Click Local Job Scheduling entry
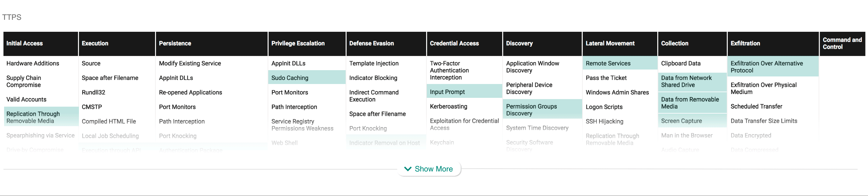Screen dimensions: 868x196 [x=110, y=136]
